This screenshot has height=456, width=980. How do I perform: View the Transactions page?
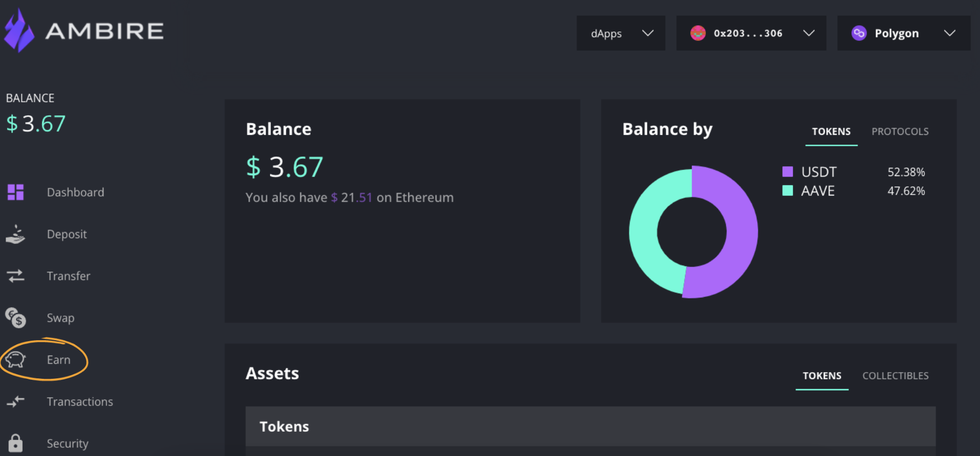pyautogui.click(x=80, y=401)
